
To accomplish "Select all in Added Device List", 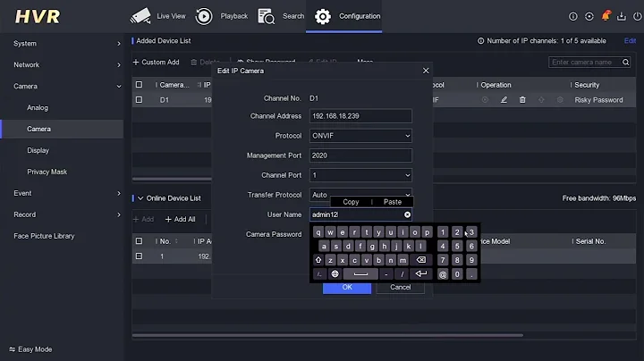I will pyautogui.click(x=140, y=85).
